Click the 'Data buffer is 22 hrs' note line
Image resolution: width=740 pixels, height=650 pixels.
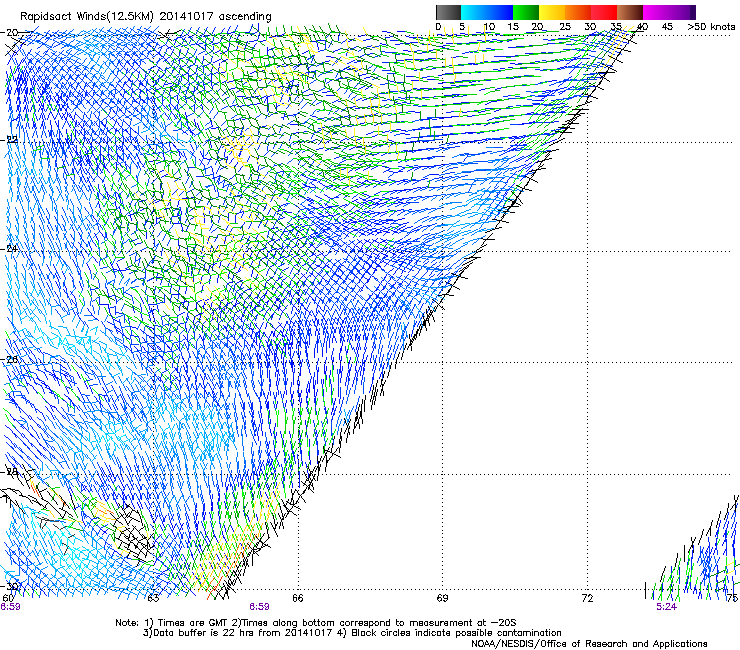[352, 633]
